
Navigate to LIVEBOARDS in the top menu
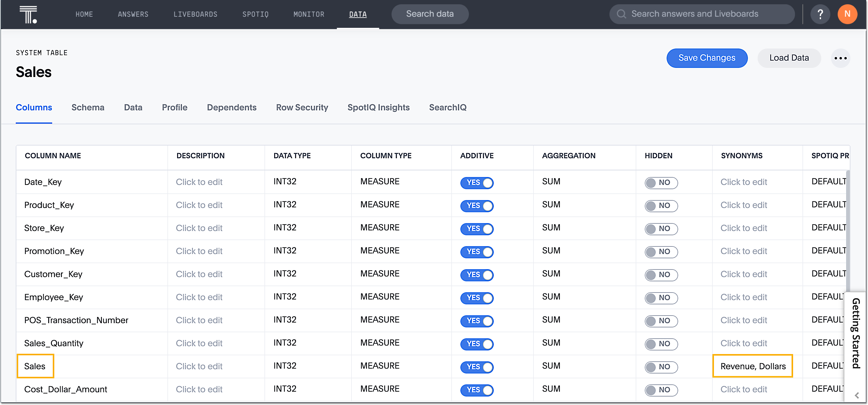tap(195, 14)
